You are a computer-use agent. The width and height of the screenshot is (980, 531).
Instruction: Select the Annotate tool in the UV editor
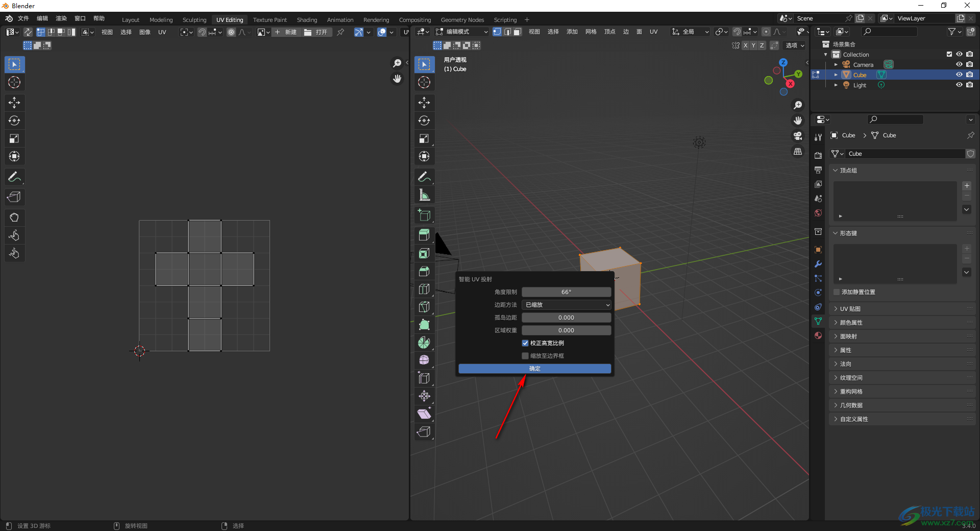(14, 177)
